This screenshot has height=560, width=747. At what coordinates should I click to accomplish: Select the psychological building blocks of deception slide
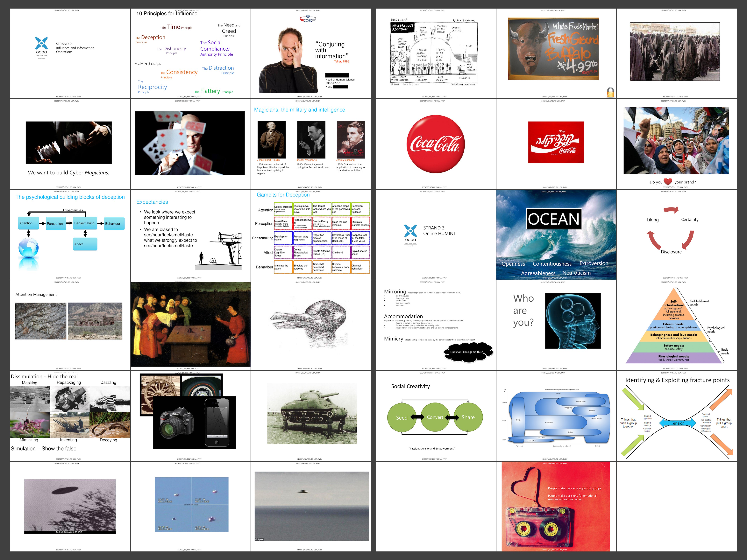[70, 235]
